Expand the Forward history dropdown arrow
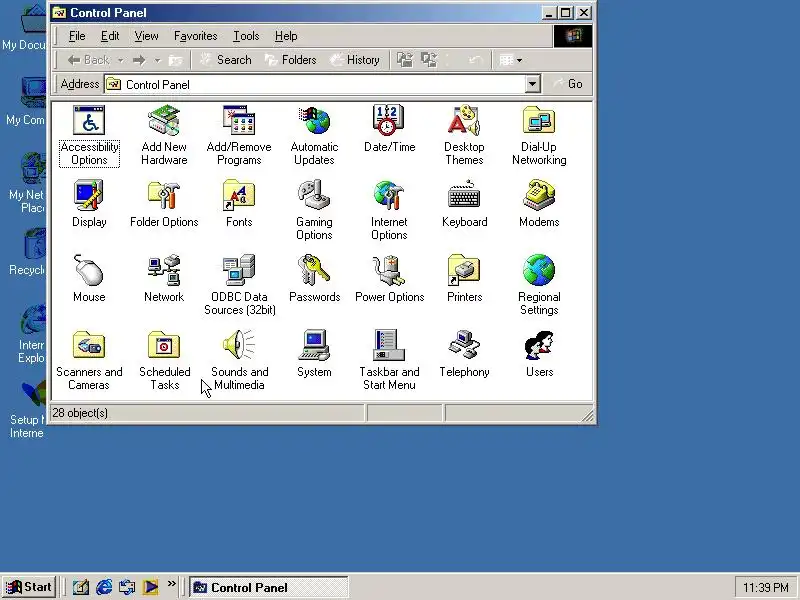This screenshot has height=600, width=800. (x=158, y=60)
